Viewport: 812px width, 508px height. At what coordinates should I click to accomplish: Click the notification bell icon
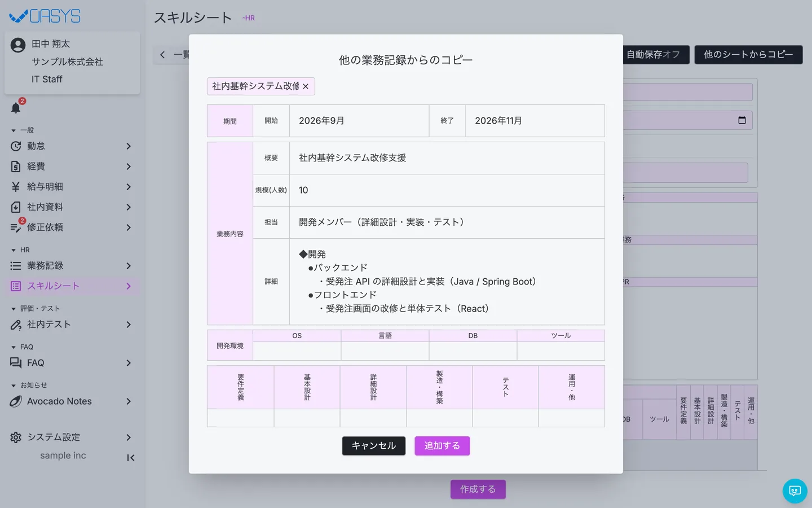[16, 108]
